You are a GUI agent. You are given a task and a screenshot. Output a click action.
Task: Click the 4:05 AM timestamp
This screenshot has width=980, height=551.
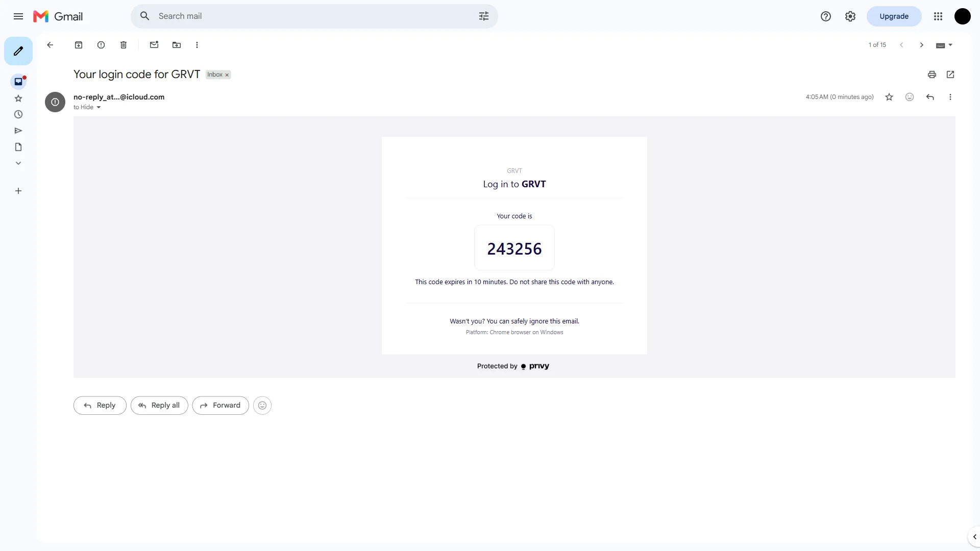[x=840, y=97]
